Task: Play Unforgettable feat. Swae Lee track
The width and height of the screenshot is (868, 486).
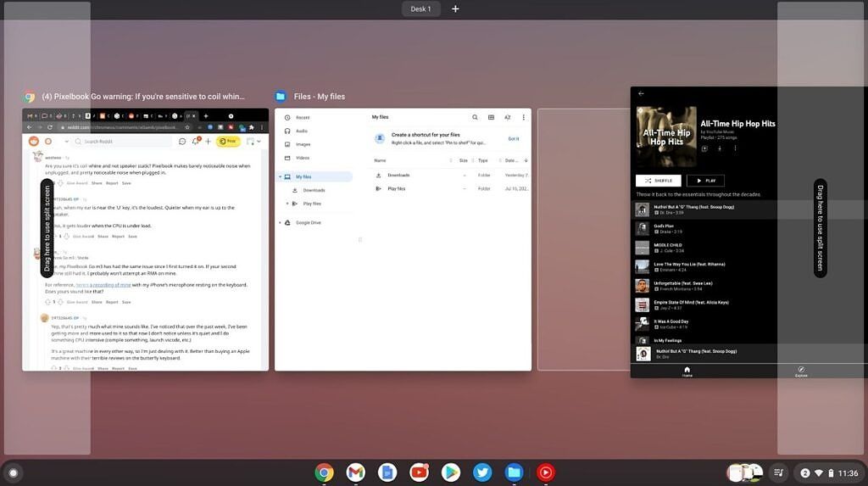Action: coord(749,286)
